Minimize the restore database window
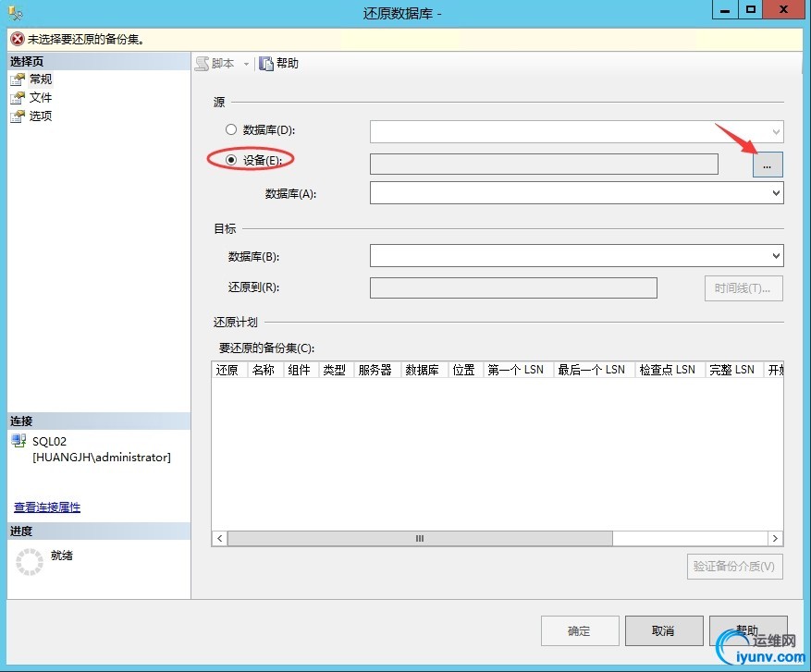Viewport: 811px width, 672px height. pos(725,10)
